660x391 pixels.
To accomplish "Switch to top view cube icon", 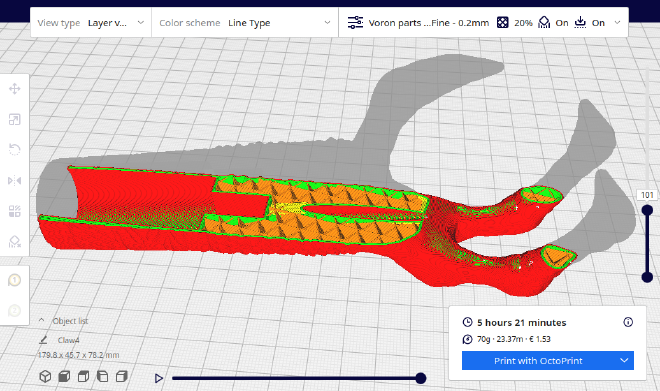I will pos(83,376).
